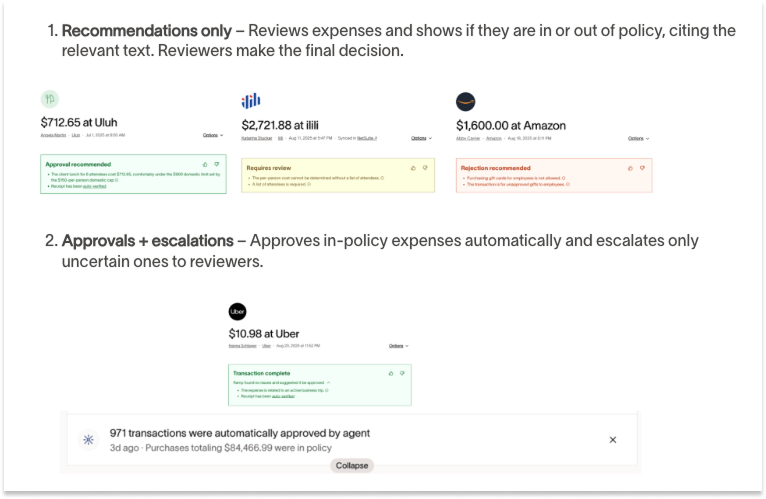Open Options dropdown for the Uber expense
766x499 pixels.
click(x=399, y=346)
